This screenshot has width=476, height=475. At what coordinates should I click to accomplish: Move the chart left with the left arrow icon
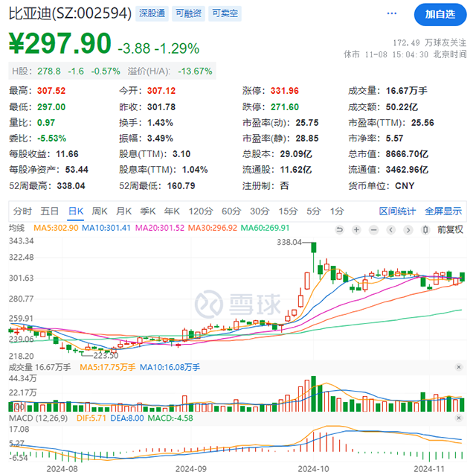(x=391, y=230)
